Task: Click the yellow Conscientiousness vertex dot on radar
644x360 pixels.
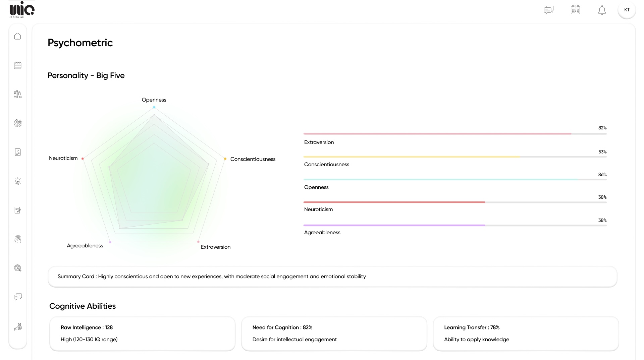Action: pos(225,159)
